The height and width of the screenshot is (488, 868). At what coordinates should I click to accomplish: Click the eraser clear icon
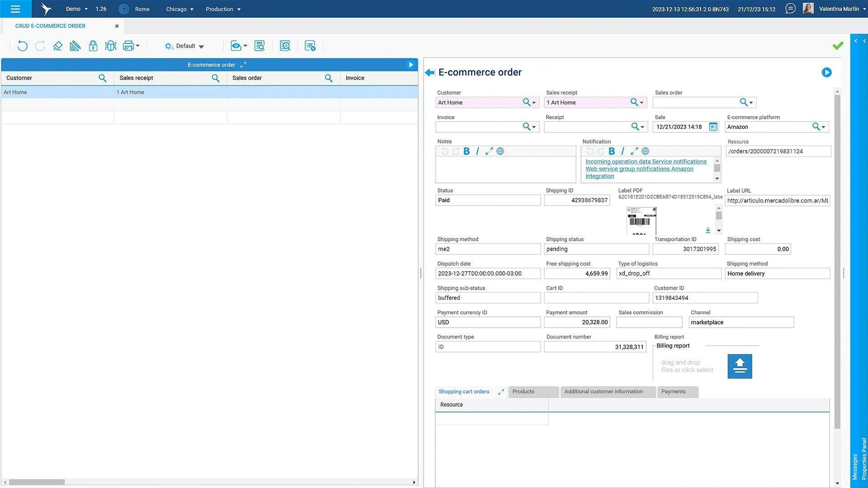[57, 46]
